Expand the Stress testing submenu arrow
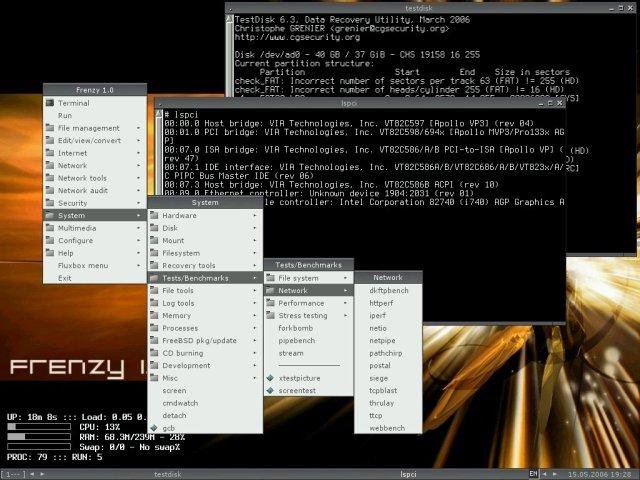Screen dimensions: 640x480 [346, 315]
